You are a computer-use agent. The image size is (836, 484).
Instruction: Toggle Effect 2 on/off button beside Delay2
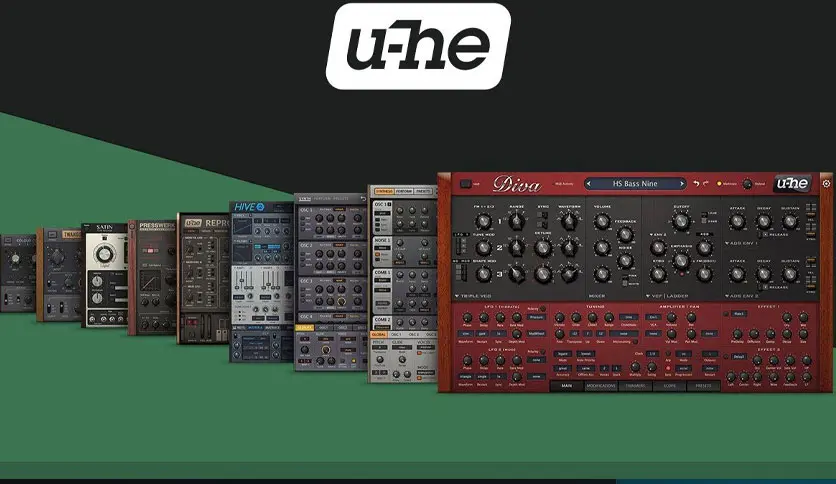[x=726, y=357]
